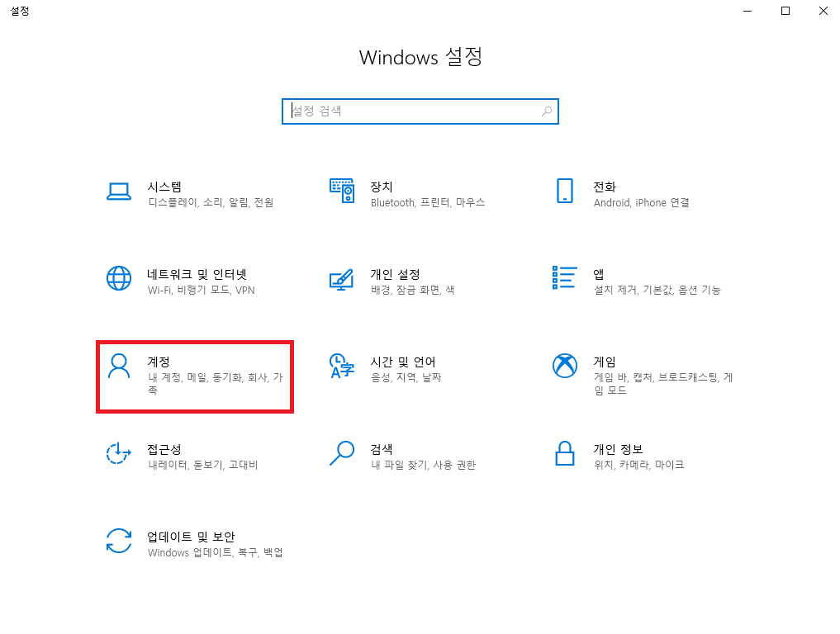Screen dimensions: 840x634
Task: Open the 업데이트 및 보안 refresh icon
Action: click(x=118, y=541)
